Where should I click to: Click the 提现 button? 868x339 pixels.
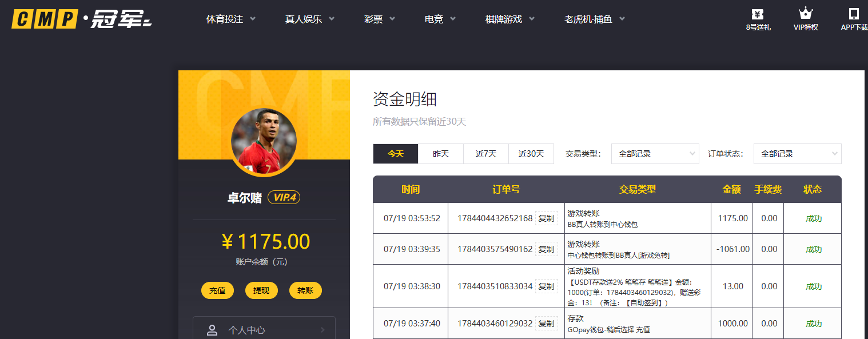261,290
